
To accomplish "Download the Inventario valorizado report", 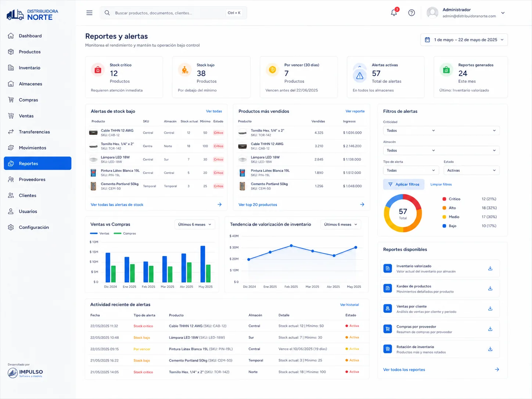I will pos(490,269).
